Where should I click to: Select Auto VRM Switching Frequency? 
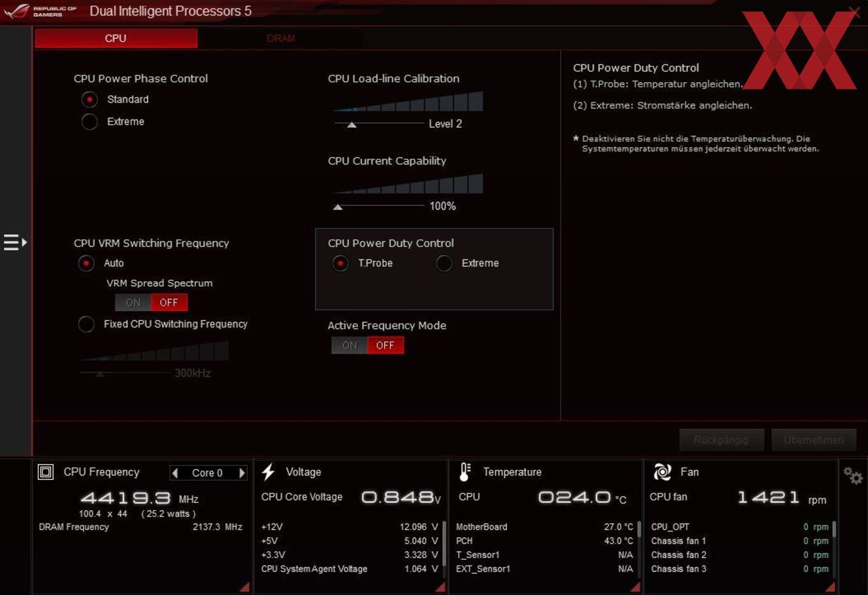[x=86, y=263]
